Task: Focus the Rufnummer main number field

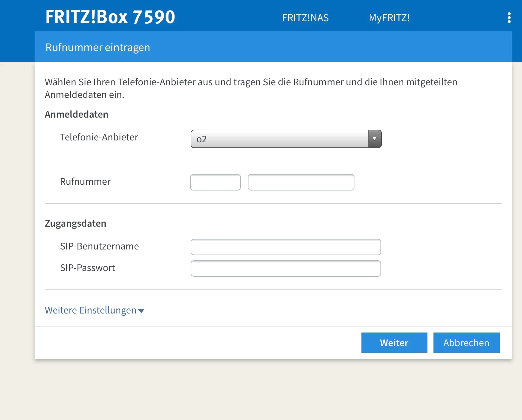Action: [301, 182]
